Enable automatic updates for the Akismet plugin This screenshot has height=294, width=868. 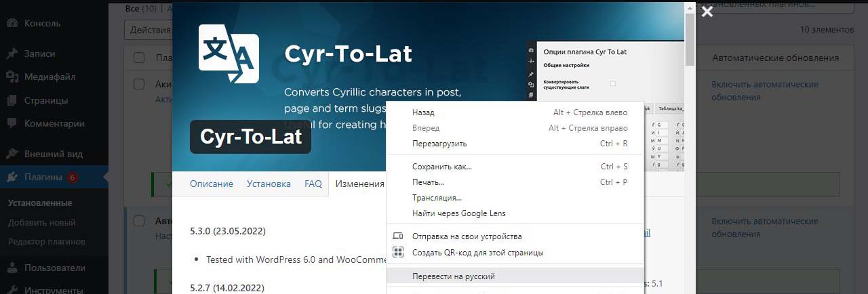[764, 91]
